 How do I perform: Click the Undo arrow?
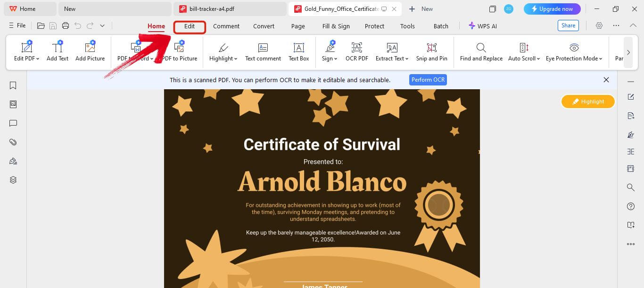(x=78, y=25)
